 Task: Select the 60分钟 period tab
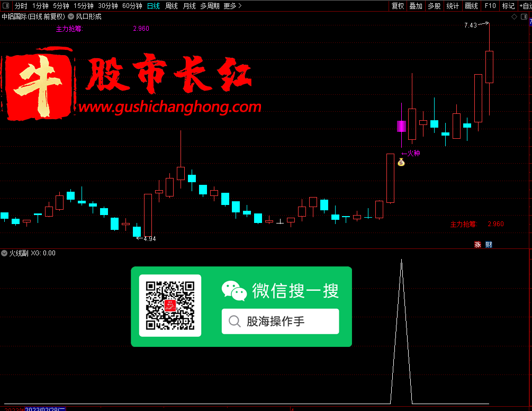point(132,6)
